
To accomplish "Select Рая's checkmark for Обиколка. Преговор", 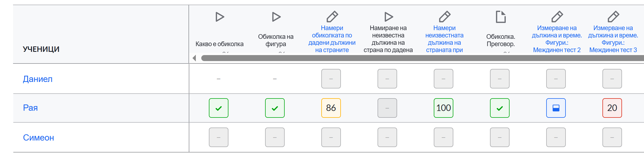I will 500,108.
